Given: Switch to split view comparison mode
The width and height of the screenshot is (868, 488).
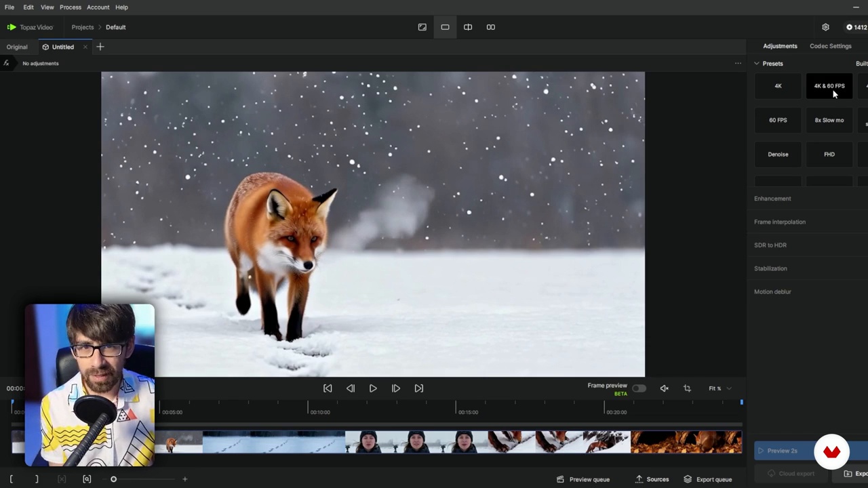Looking at the screenshot, I should coord(468,27).
